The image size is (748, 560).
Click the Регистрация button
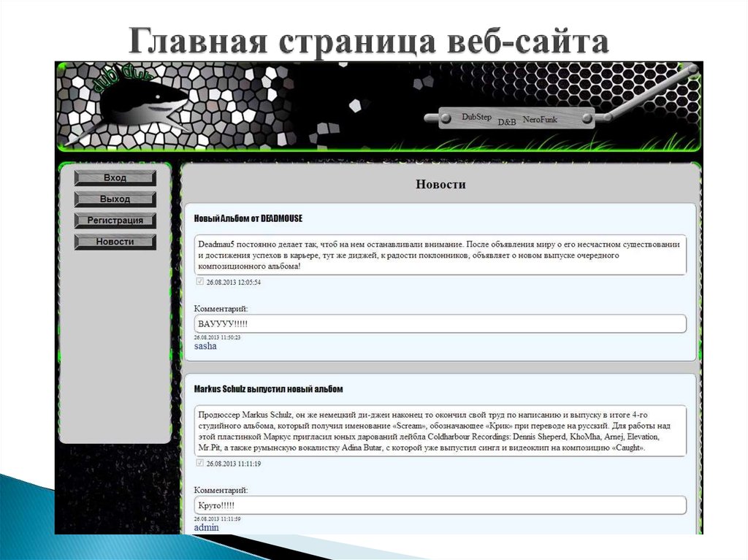pyautogui.click(x=115, y=220)
